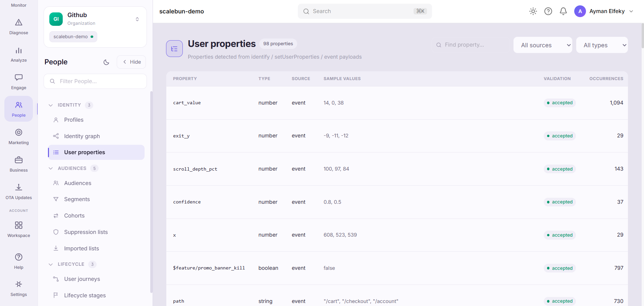Toggle the moon icon beside People
The width and height of the screenshot is (644, 306).
pyautogui.click(x=106, y=62)
